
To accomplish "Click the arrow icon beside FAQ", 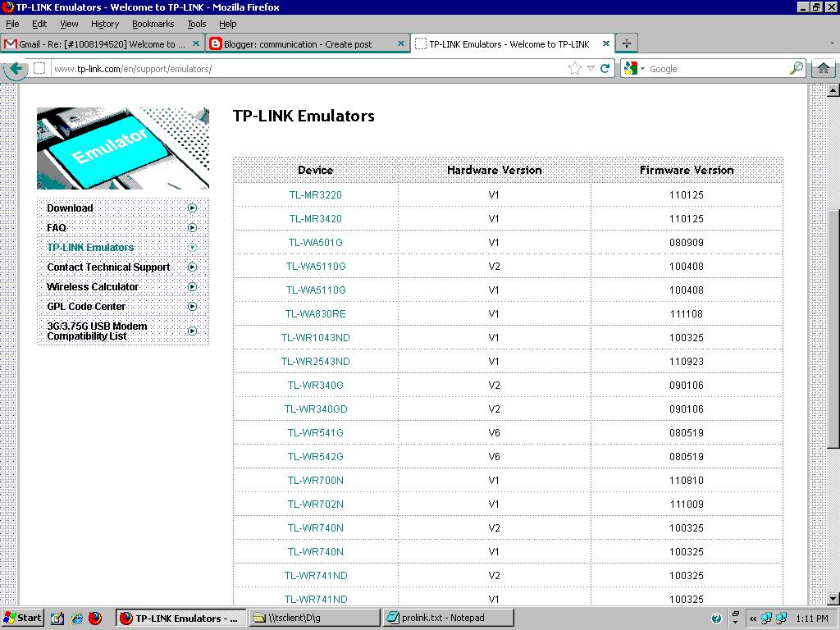I will point(192,228).
